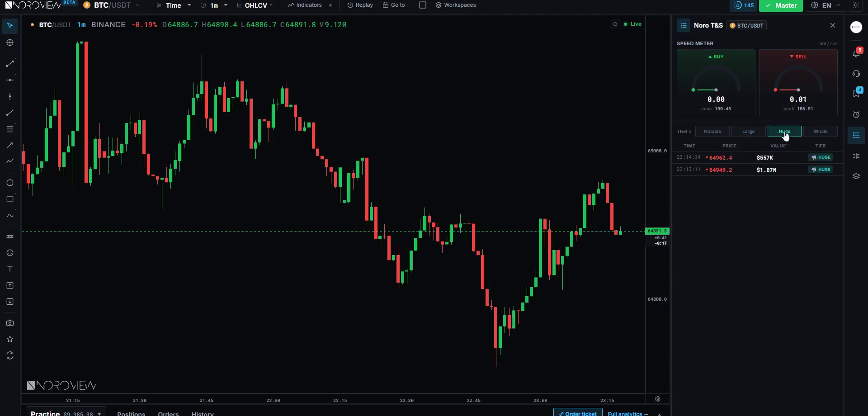
Task: Toggle the Live streaming indicator
Action: coord(632,24)
